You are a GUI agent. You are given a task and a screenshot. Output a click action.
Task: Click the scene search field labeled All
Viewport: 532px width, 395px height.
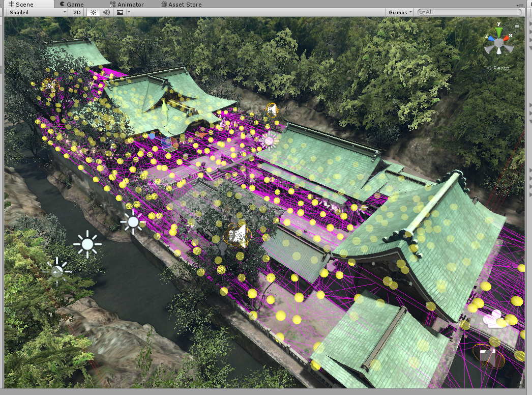tap(470, 12)
